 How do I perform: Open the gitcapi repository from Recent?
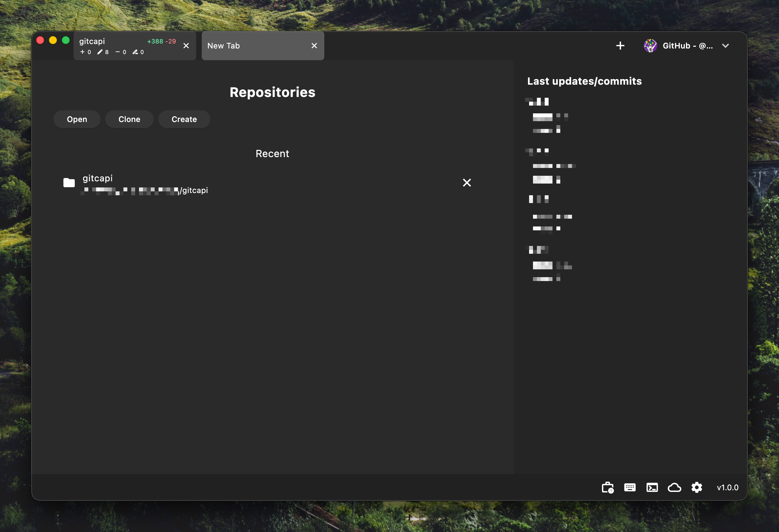click(x=144, y=184)
